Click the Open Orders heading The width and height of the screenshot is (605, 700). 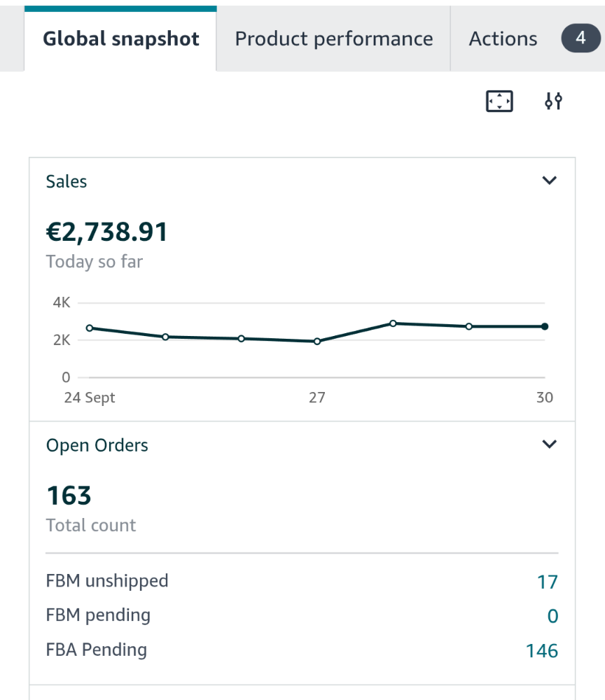pos(97,444)
